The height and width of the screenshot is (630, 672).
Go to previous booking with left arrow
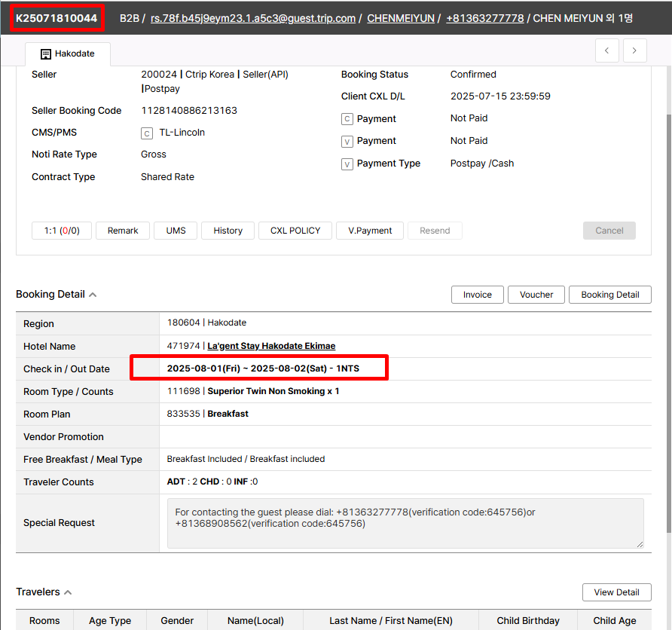607,50
